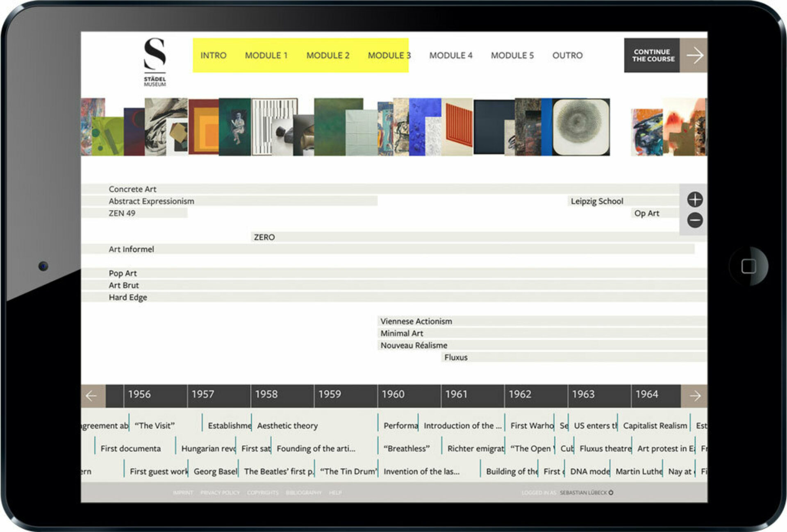Screen dimensions: 787x532
Task: Click Continue the Course button
Action: (652, 55)
